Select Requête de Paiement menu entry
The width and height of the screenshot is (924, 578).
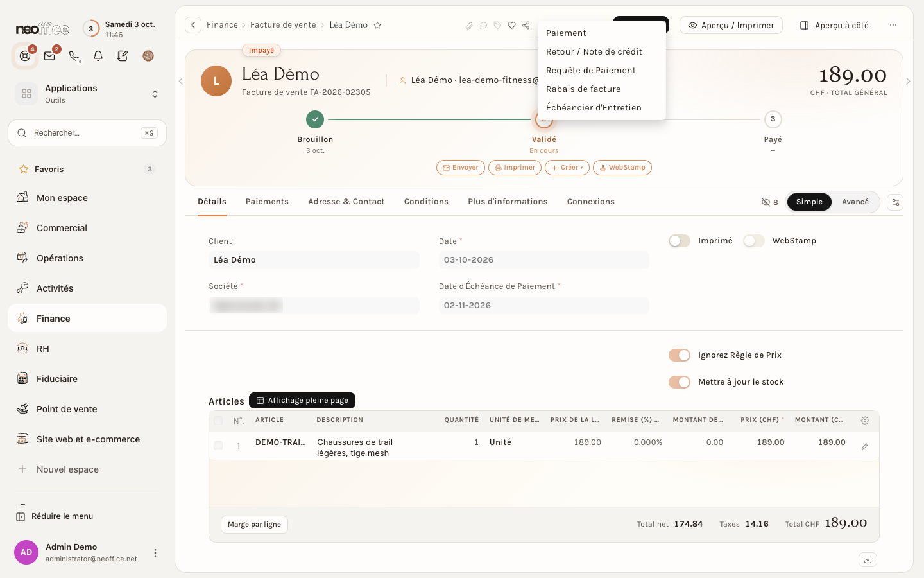tap(602, 71)
